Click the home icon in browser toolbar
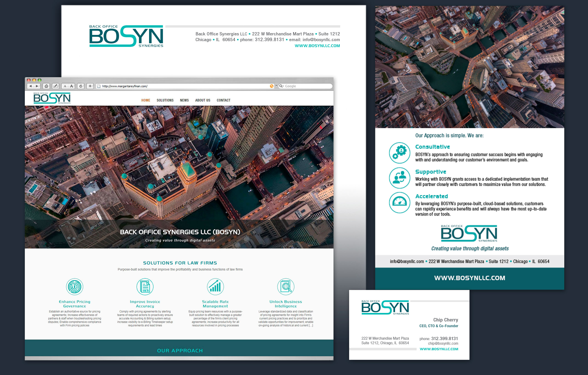 pos(46,86)
